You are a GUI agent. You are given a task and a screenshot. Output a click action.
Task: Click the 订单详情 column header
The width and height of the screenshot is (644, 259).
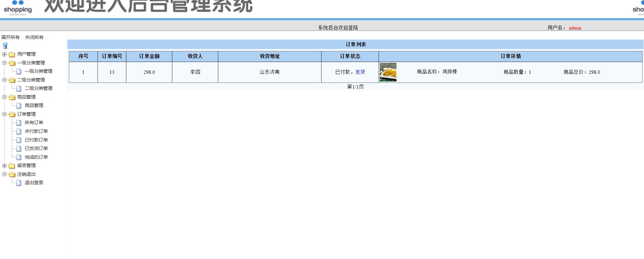[511, 56]
